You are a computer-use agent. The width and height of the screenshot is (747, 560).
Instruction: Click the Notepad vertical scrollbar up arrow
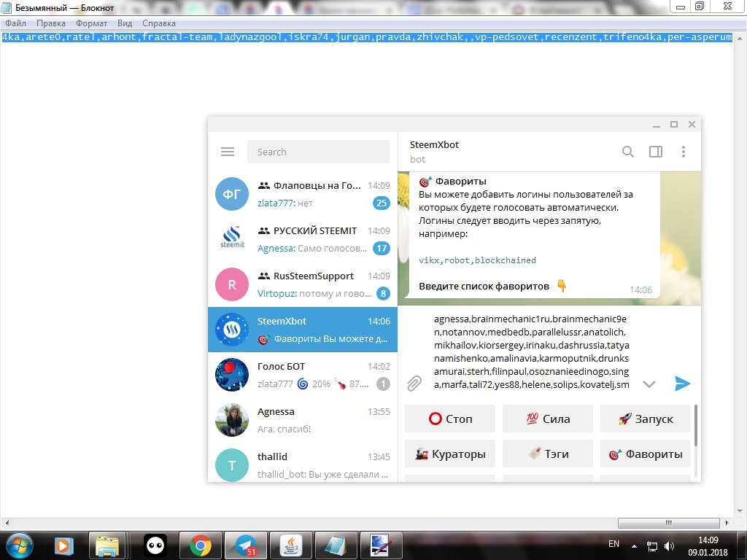[x=740, y=38]
